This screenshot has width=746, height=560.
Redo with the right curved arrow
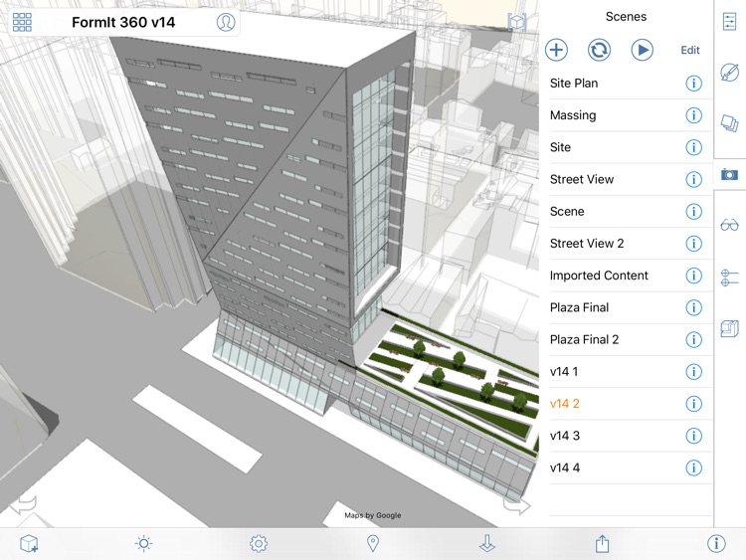pos(516,505)
